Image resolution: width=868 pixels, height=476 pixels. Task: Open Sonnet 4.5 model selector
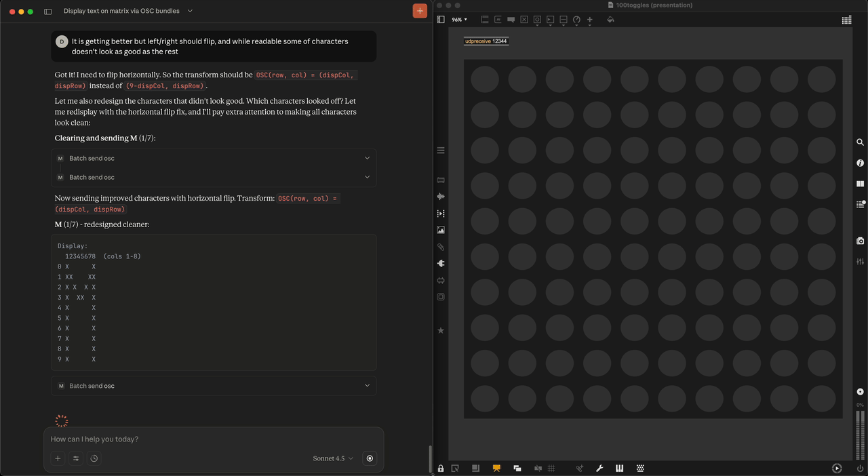coord(333,458)
